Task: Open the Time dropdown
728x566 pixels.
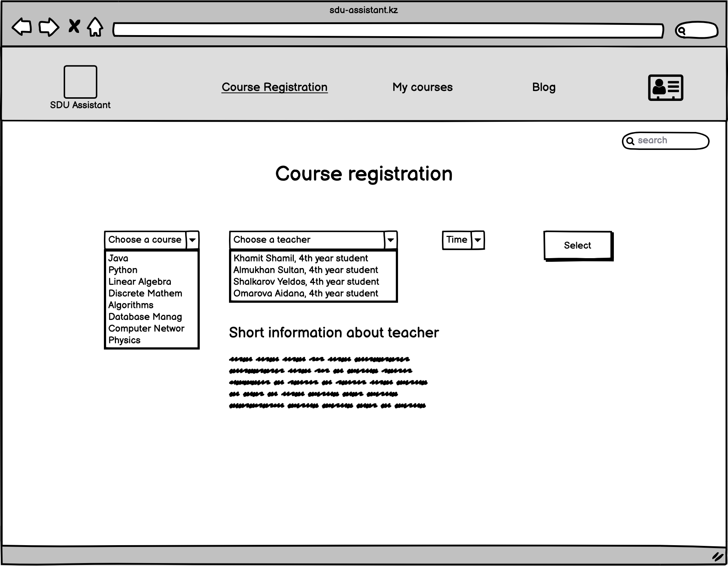Action: click(464, 240)
